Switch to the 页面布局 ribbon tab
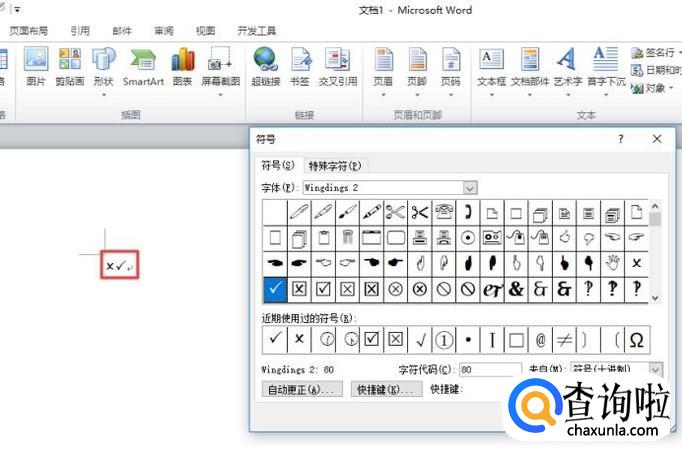 (x=29, y=31)
